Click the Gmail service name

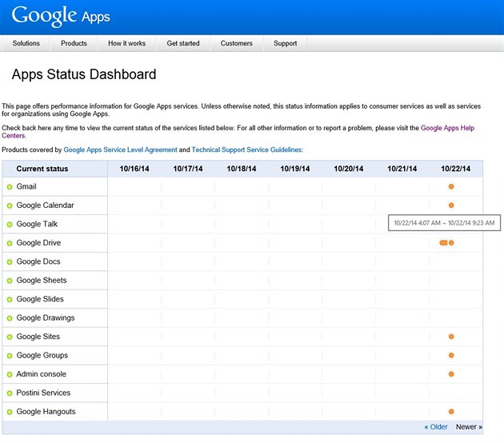(x=26, y=186)
